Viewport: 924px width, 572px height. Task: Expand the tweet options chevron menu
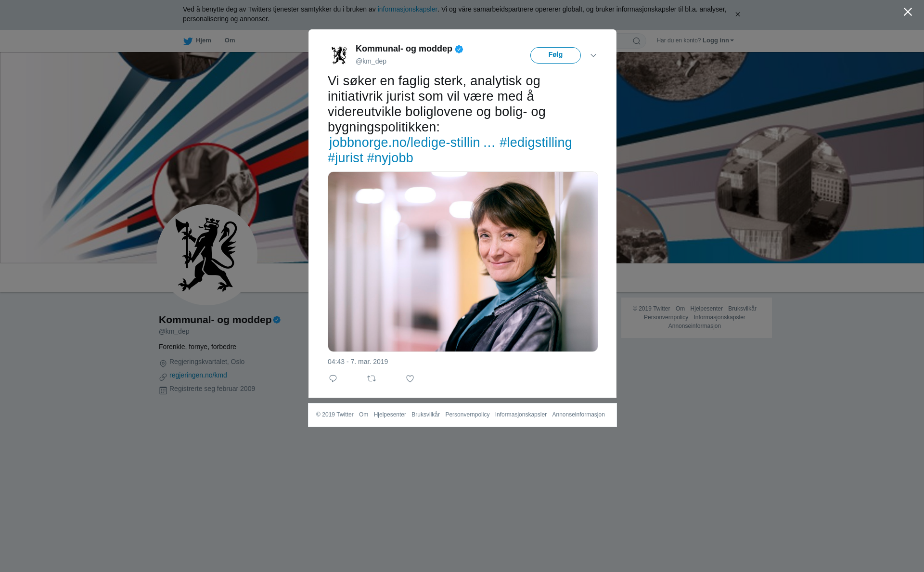point(593,55)
